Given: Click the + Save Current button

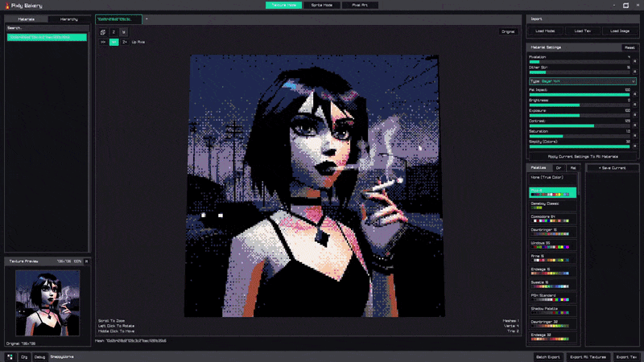Looking at the screenshot, I should pyautogui.click(x=612, y=168).
